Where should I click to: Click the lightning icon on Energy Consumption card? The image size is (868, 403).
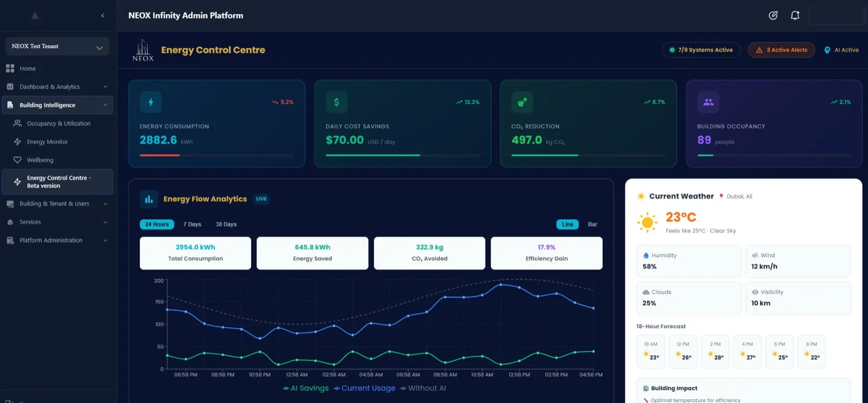pos(151,102)
